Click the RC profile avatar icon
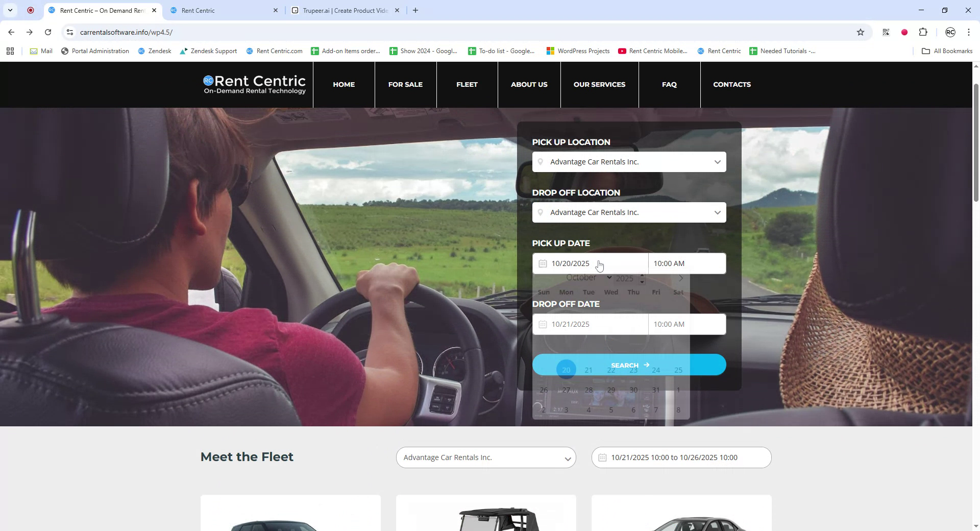 tap(950, 32)
